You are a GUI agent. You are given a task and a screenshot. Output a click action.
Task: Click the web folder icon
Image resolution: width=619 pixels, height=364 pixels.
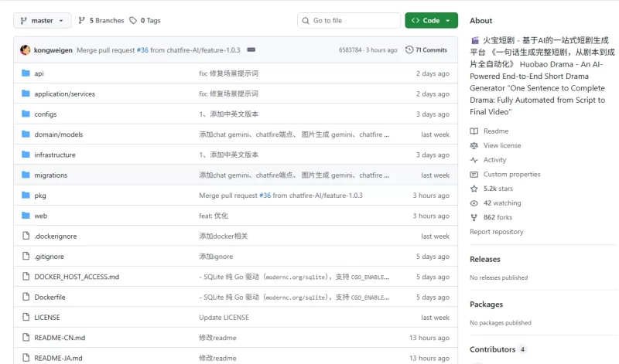click(x=26, y=216)
